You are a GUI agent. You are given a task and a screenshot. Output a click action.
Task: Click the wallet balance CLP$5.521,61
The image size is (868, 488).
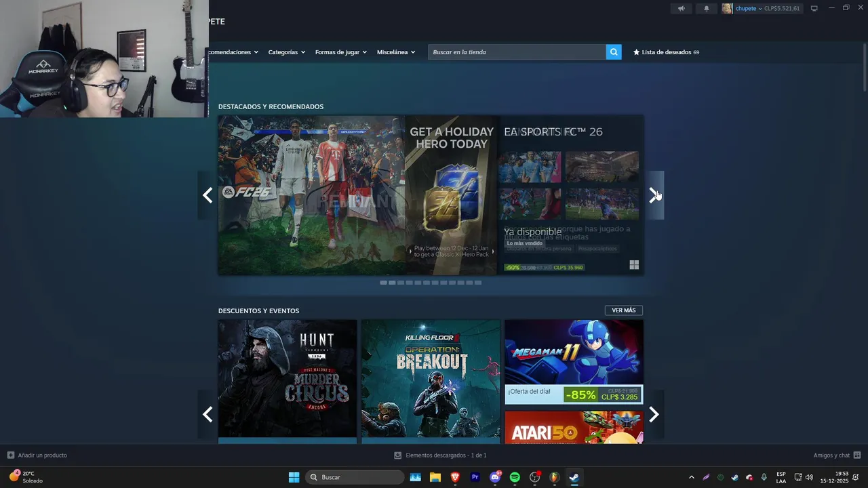coord(782,8)
